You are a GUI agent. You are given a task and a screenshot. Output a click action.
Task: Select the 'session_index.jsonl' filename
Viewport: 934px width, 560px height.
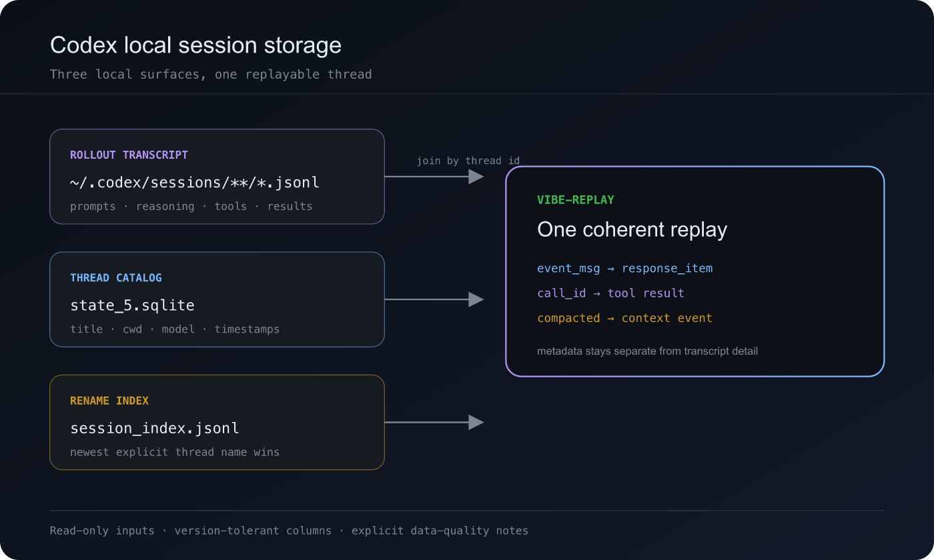[155, 428]
